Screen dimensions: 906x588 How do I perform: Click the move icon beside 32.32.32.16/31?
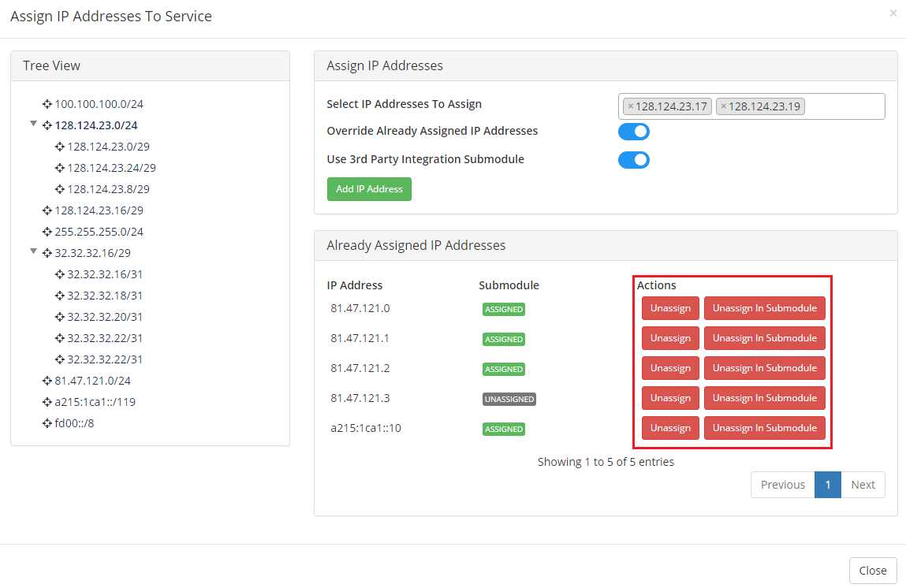(59, 274)
